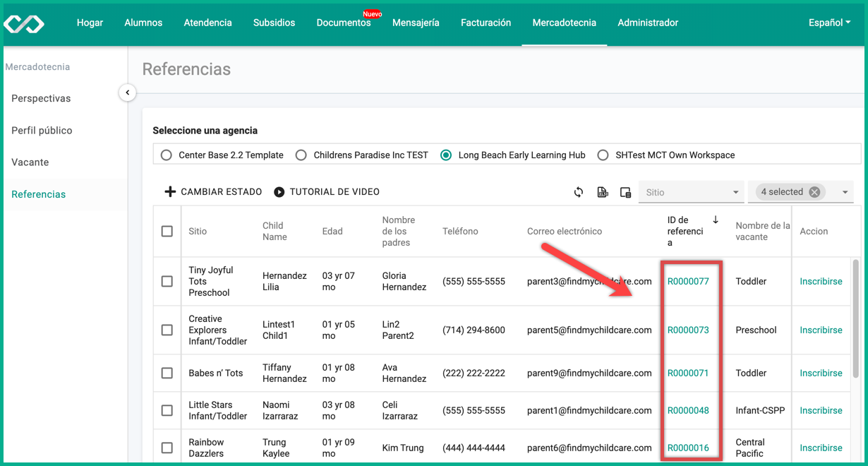868x466 pixels.
Task: Open referral R0000077
Action: click(688, 281)
